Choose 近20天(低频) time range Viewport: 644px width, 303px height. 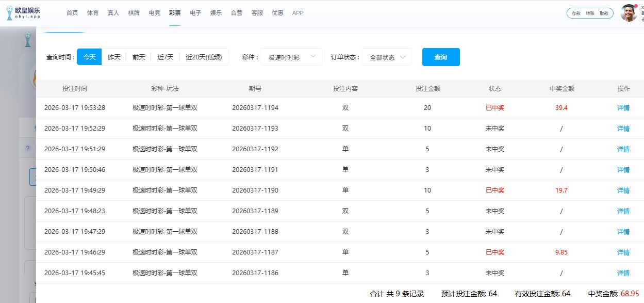(204, 57)
